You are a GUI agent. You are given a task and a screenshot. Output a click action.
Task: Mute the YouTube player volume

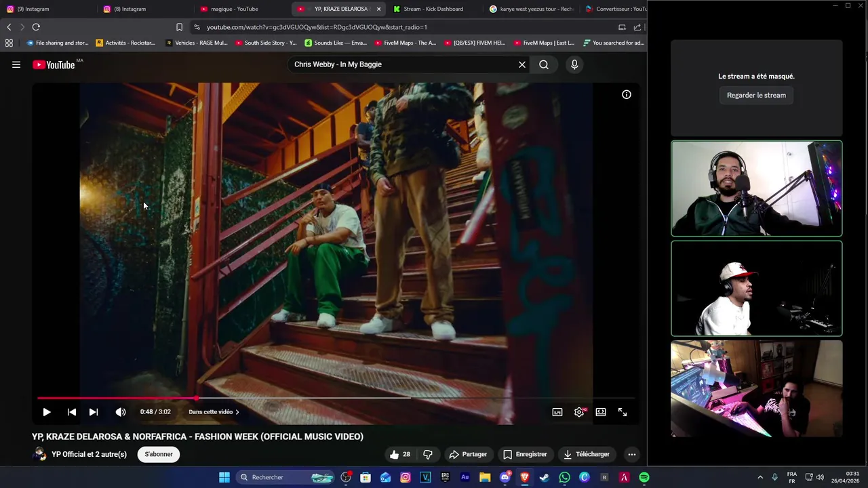click(x=121, y=412)
